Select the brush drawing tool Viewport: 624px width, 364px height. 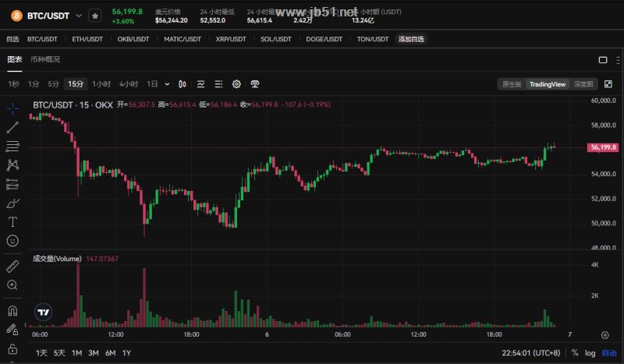pos(12,203)
